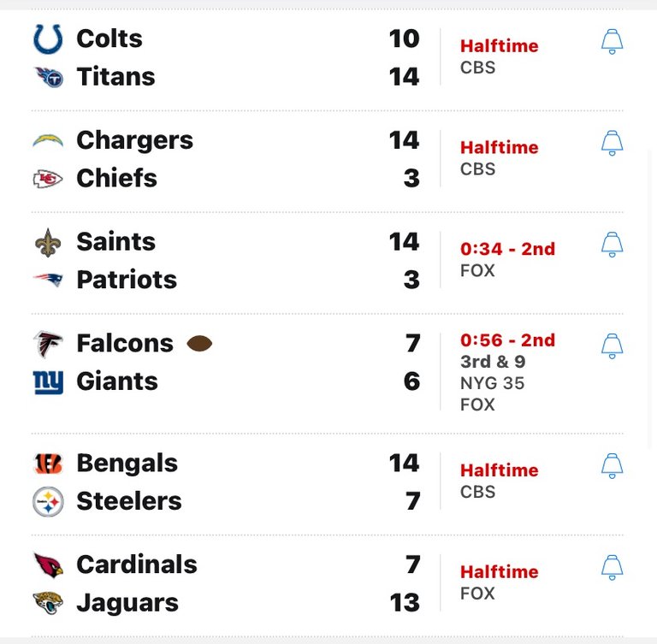
Task: Open the Chargers team name
Action: coord(134,141)
